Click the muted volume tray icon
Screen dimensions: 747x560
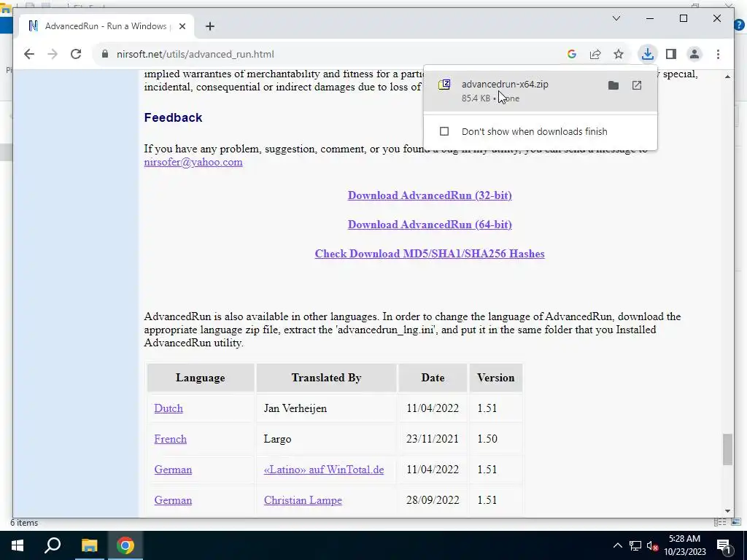click(x=652, y=546)
